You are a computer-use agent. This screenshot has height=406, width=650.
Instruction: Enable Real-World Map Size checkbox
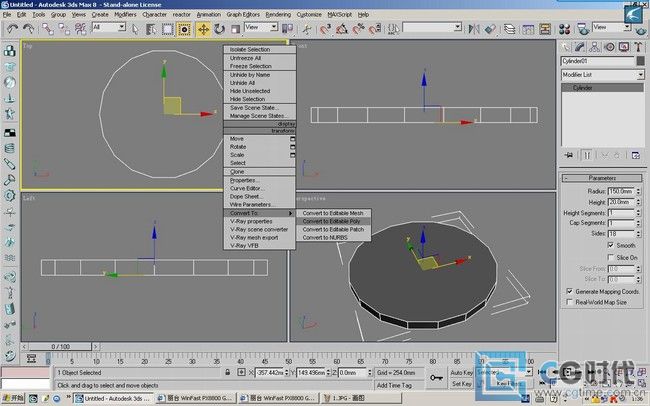click(570, 302)
